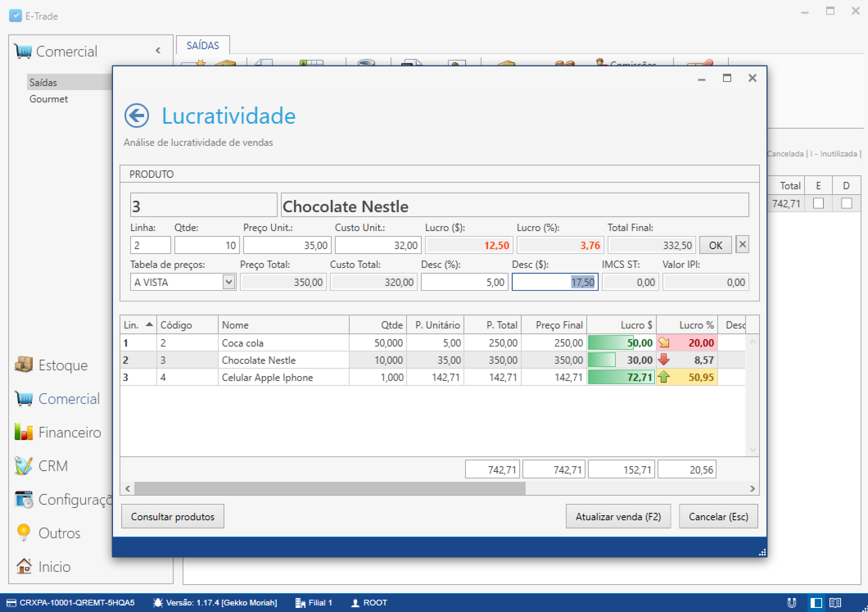The height and width of the screenshot is (612, 868).
Task: Click the Inicio home icon
Action: point(24,567)
